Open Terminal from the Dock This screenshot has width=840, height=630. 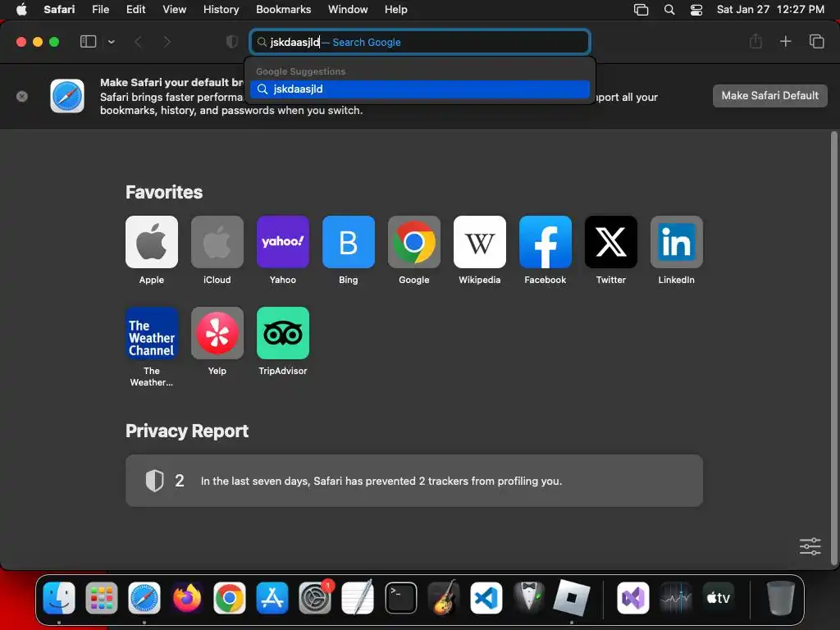(400, 598)
